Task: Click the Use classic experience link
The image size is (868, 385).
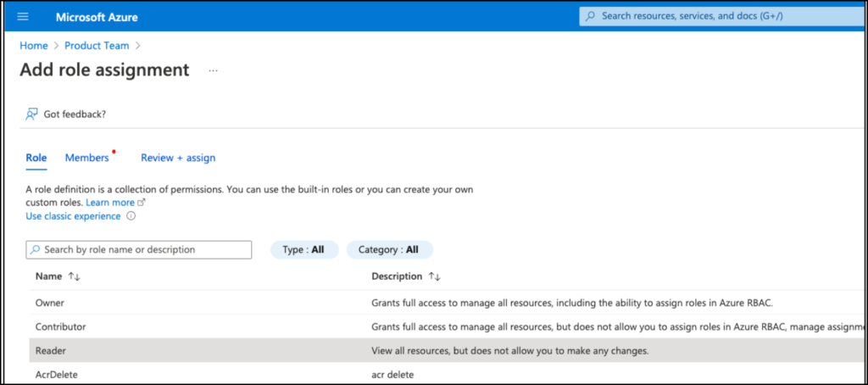Action: [73, 216]
